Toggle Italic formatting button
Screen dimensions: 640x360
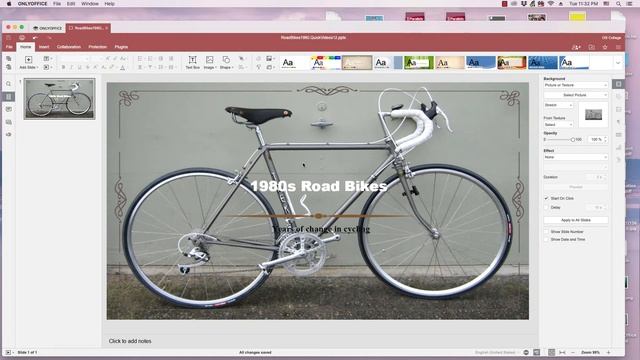coord(71,67)
